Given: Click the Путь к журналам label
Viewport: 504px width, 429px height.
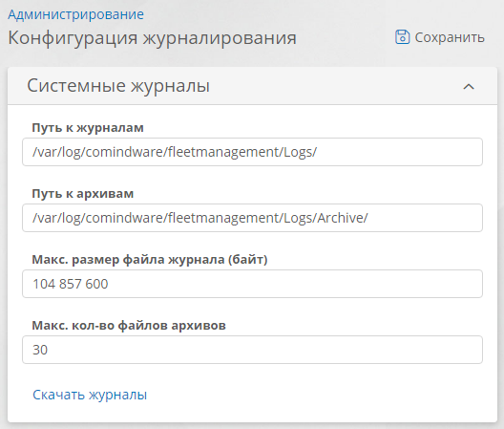Looking at the screenshot, I should [x=88, y=128].
